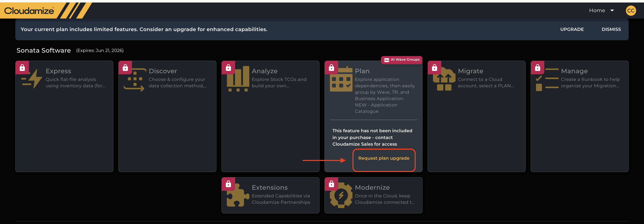Click the Modernize gear icon
The height and width of the screenshot is (224, 644).
[x=341, y=195]
